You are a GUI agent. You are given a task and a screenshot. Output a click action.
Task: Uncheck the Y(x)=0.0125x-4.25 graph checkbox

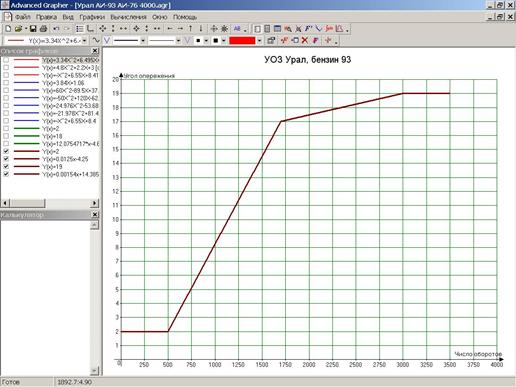click(x=6, y=159)
